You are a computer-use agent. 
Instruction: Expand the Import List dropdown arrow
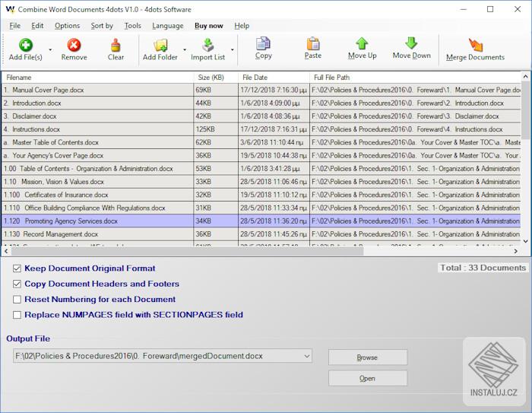click(233, 49)
